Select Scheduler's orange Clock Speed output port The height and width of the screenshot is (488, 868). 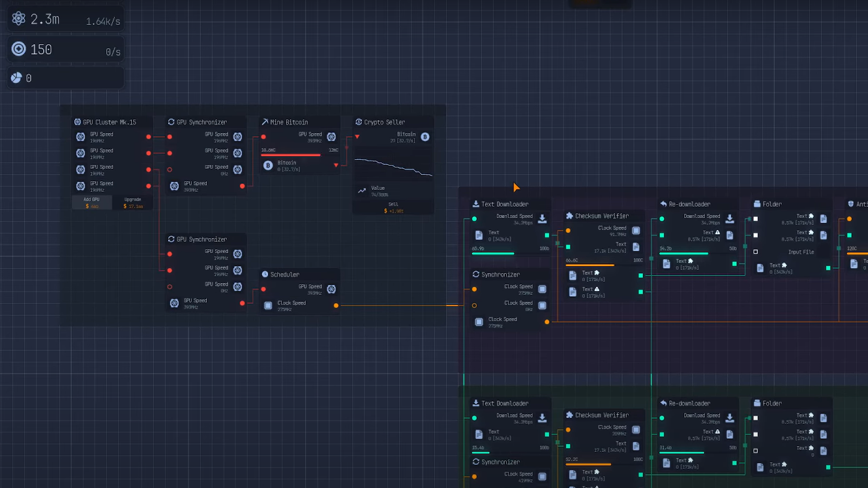pos(336,306)
